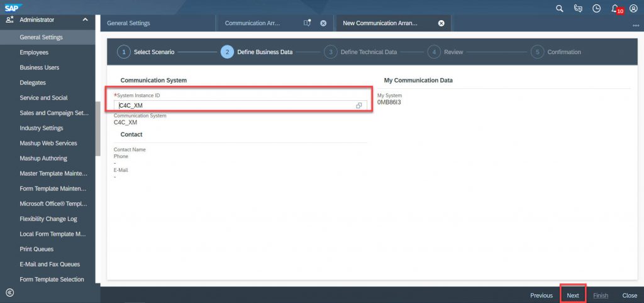
Task: Open the tab overflow ellipsis menu
Action: [x=636, y=25]
